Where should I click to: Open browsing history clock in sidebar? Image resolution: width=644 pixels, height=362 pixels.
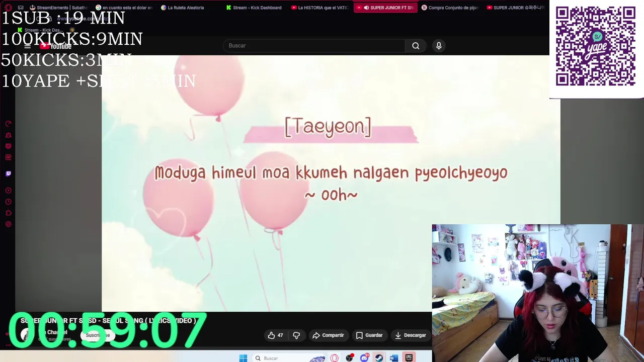(x=8, y=202)
